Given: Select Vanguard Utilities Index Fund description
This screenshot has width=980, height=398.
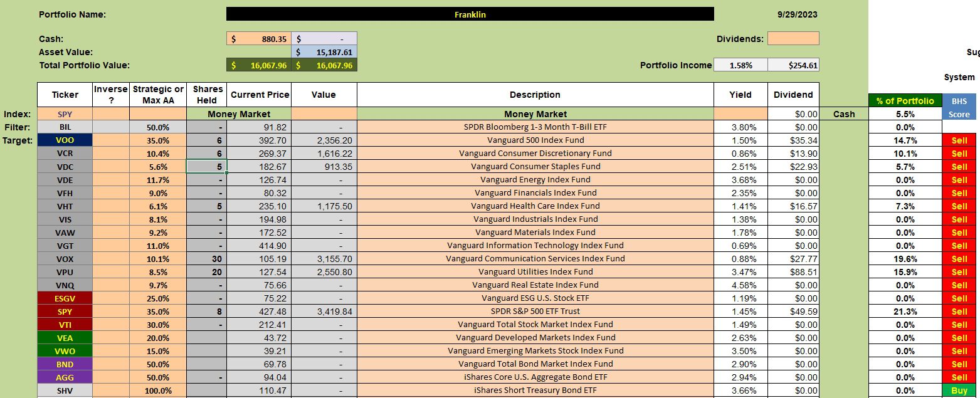Looking at the screenshot, I should [x=535, y=272].
